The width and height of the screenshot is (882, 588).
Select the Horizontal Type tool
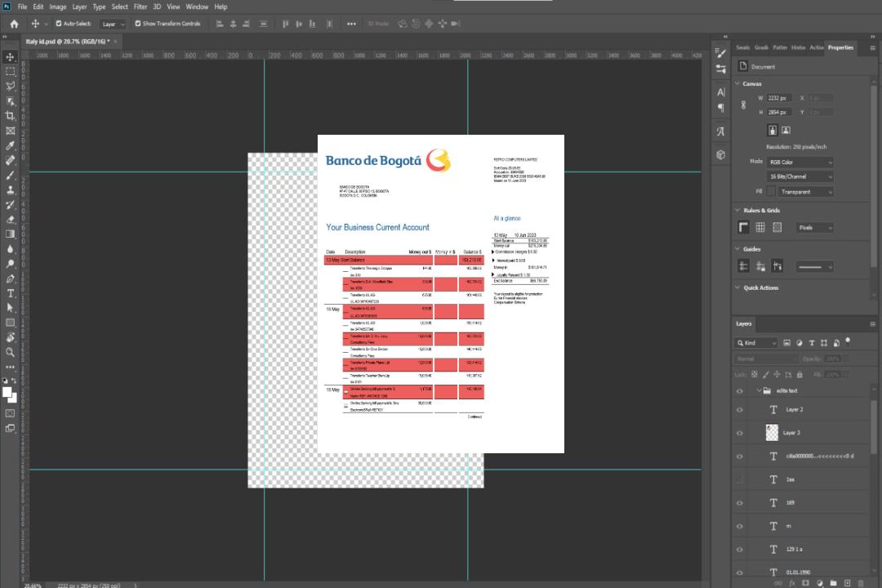pyautogui.click(x=10, y=293)
